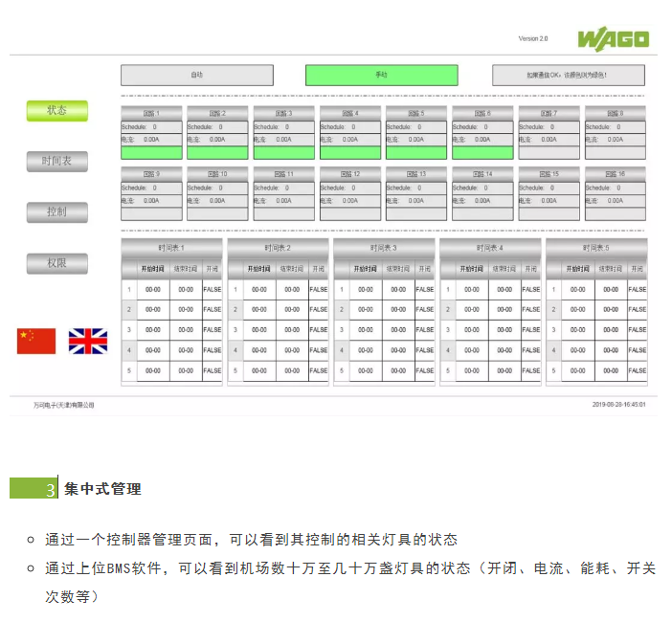The width and height of the screenshot is (672, 622).
Task: Select the 回路 16 header label
Action: [x=616, y=174]
